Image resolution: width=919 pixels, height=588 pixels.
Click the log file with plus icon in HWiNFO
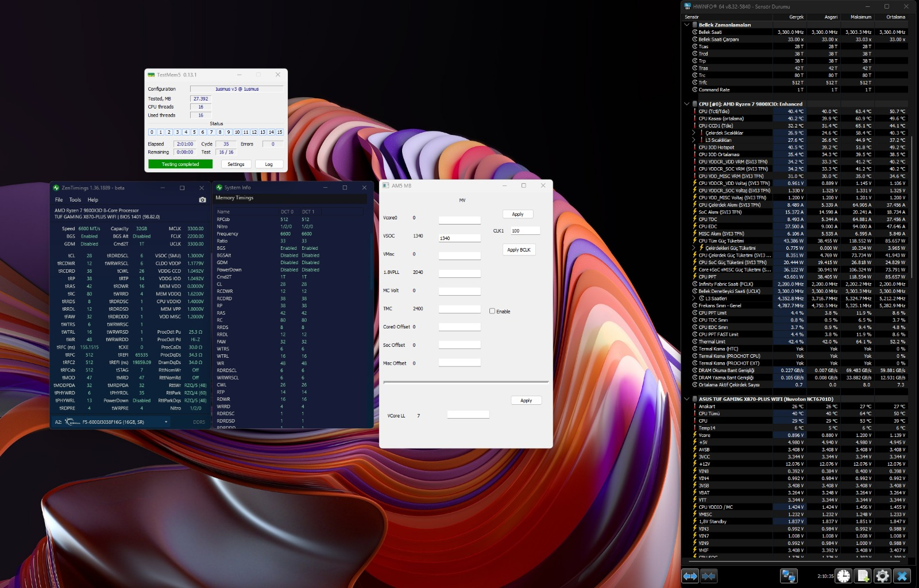coord(863,575)
